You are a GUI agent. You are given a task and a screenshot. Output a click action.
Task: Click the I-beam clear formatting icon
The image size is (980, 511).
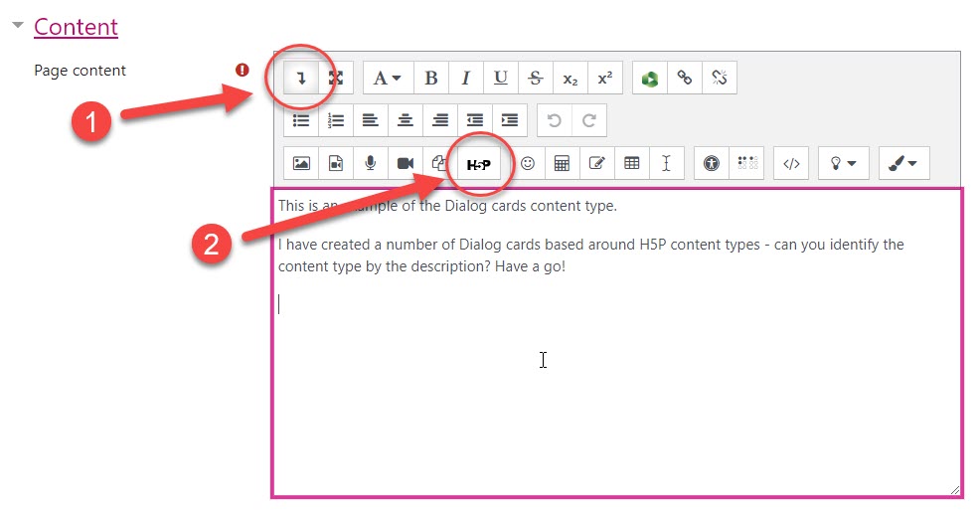pyautogui.click(x=666, y=163)
